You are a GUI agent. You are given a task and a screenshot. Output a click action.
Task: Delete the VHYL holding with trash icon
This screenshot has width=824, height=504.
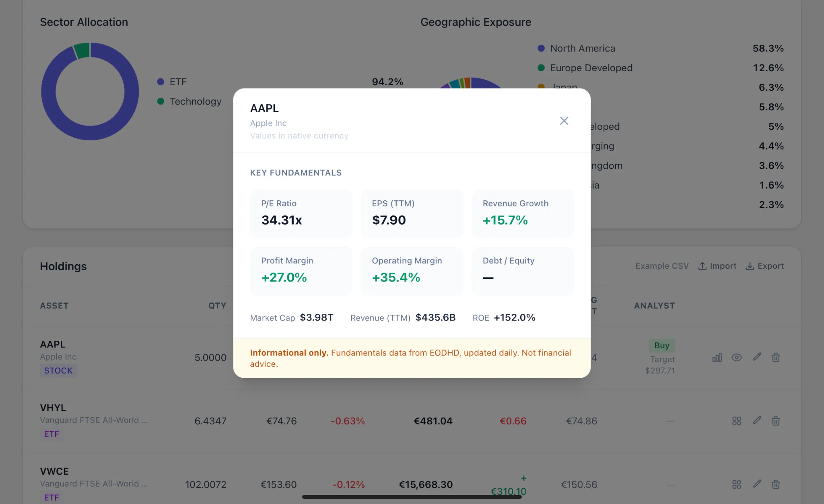pyautogui.click(x=776, y=421)
